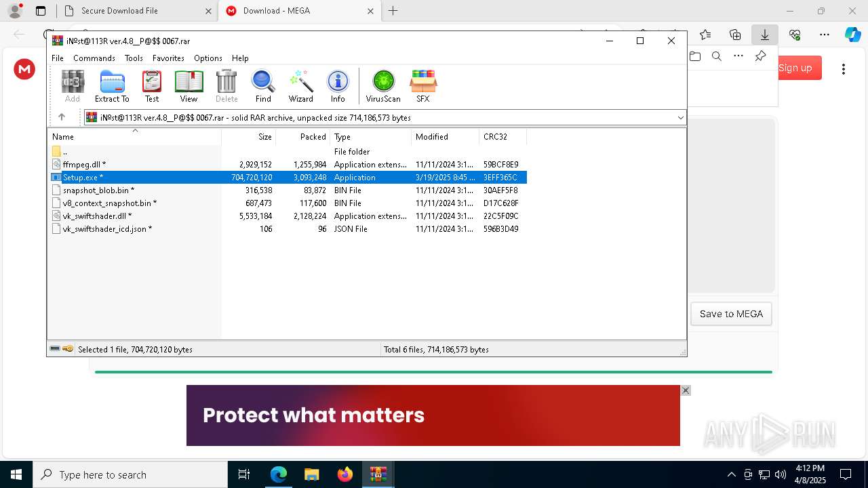Open browser Collections icon
868x488 pixels.
[735, 35]
